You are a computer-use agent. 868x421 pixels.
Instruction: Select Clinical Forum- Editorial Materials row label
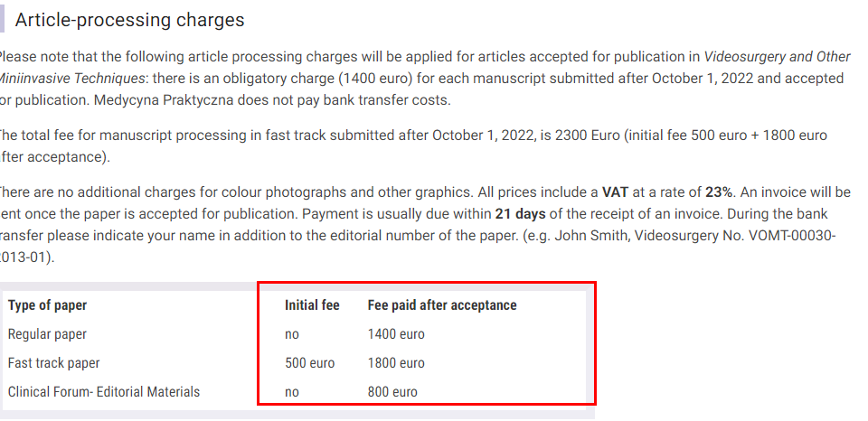(x=104, y=392)
